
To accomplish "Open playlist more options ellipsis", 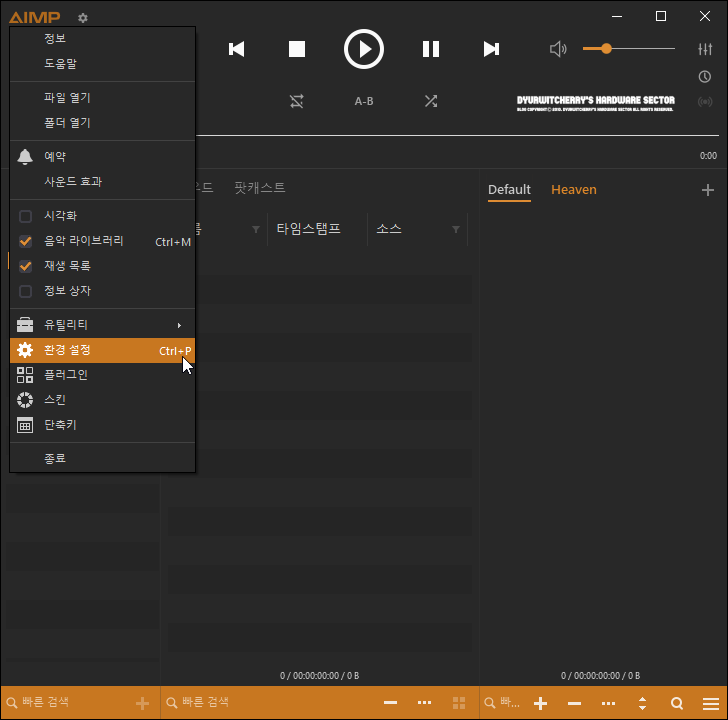I will (x=608, y=703).
